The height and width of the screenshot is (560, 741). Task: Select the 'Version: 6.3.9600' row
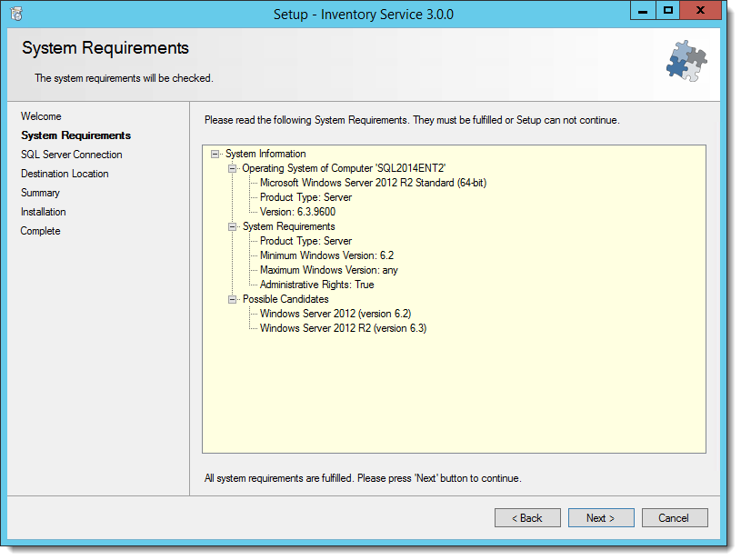[297, 212]
